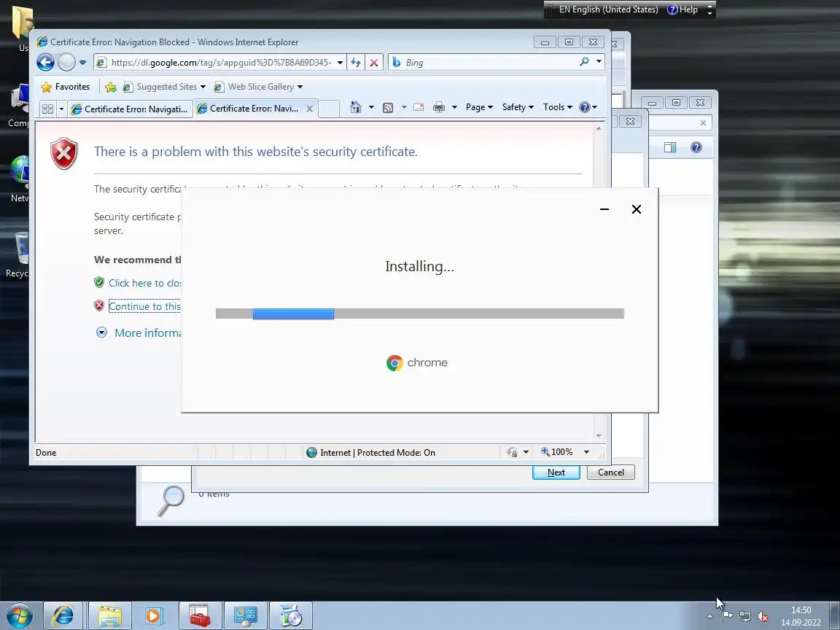Click the Internet Protected Mode status zone
This screenshot has height=630, width=840.
370,453
